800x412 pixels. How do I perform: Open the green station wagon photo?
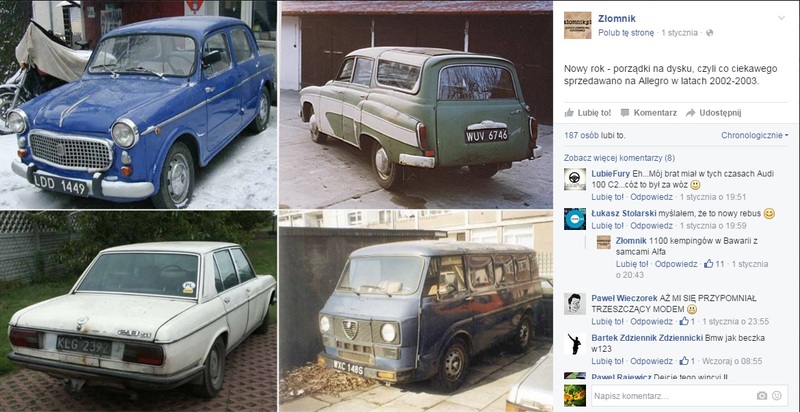tap(416, 105)
